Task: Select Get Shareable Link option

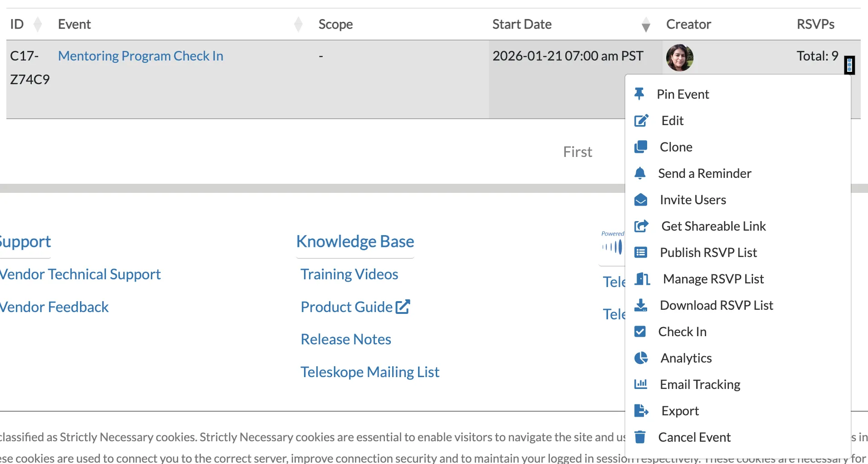Action: coord(713,226)
